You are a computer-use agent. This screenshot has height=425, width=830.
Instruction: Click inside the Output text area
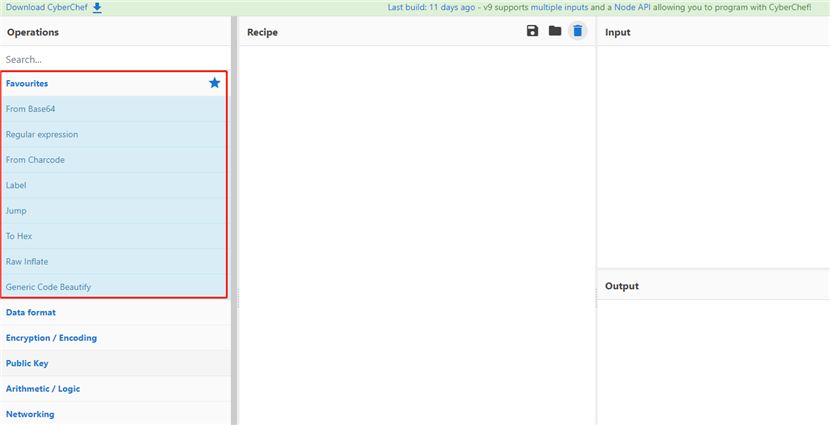pyautogui.click(x=714, y=362)
